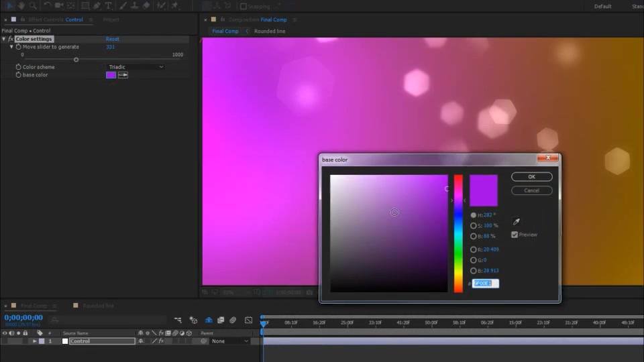Screen dimensions: 644x362
Task: Select the Zoom magnifier tool
Action: coord(33,5)
